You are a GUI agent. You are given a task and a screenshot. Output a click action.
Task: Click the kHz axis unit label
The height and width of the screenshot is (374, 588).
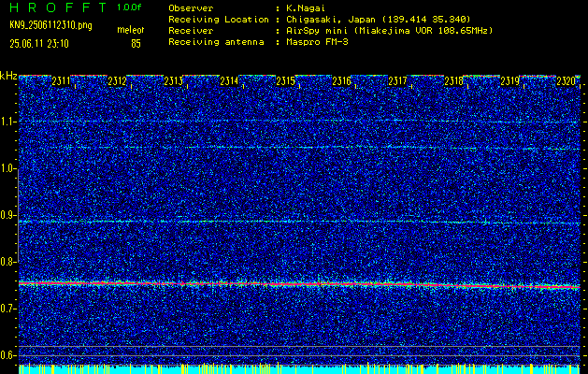click(x=8, y=76)
